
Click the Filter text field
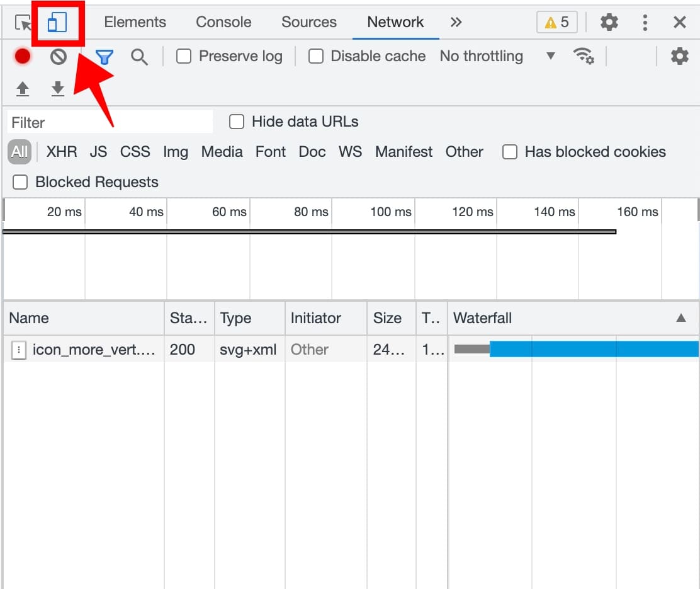[110, 122]
